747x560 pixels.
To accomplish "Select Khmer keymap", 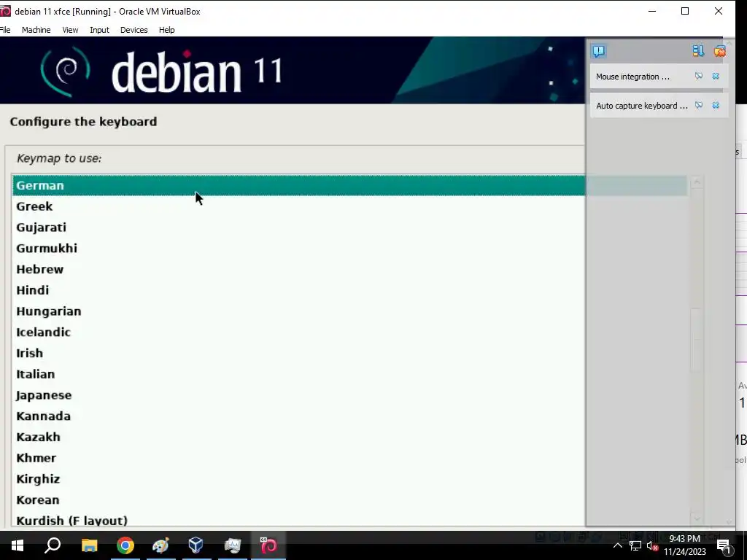I will pos(349,458).
